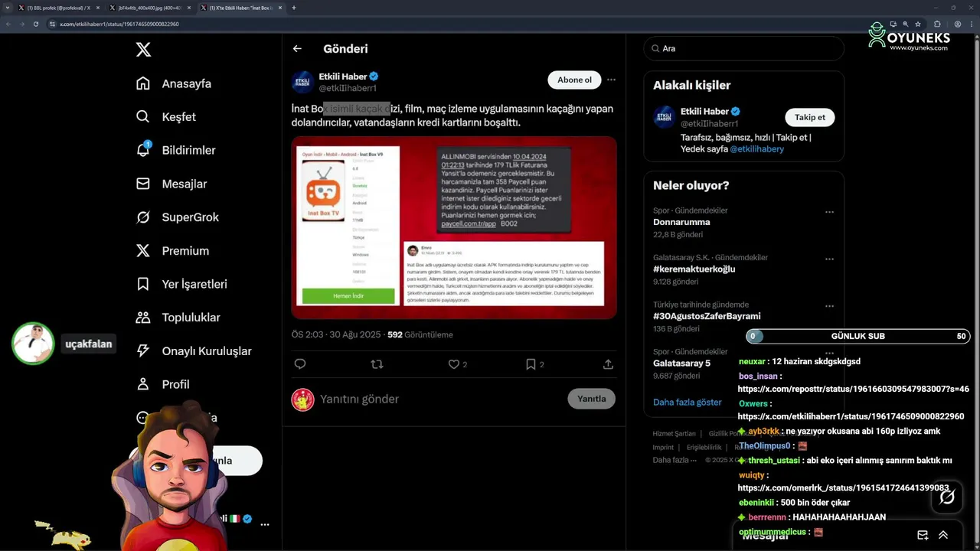Click the Donnarumma trending topic

681,222
